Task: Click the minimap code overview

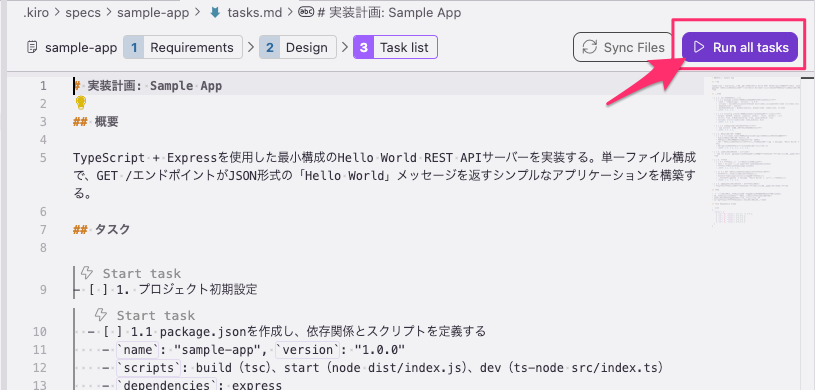Action: tap(755, 151)
